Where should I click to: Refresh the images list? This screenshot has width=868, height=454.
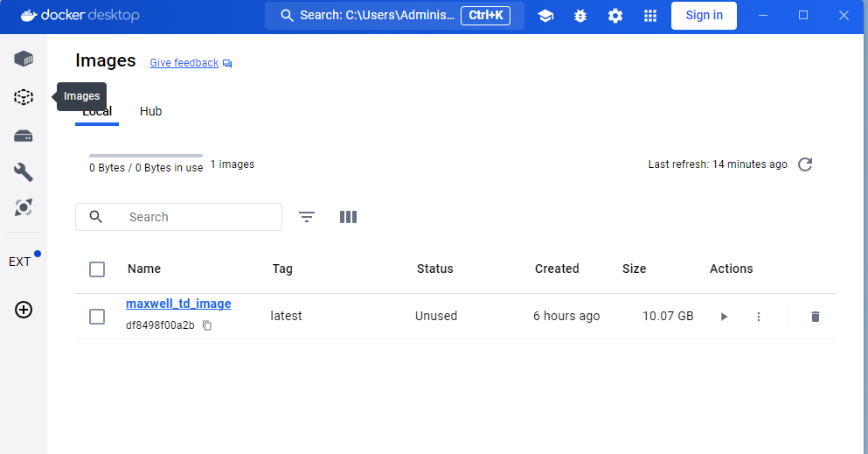pos(805,164)
